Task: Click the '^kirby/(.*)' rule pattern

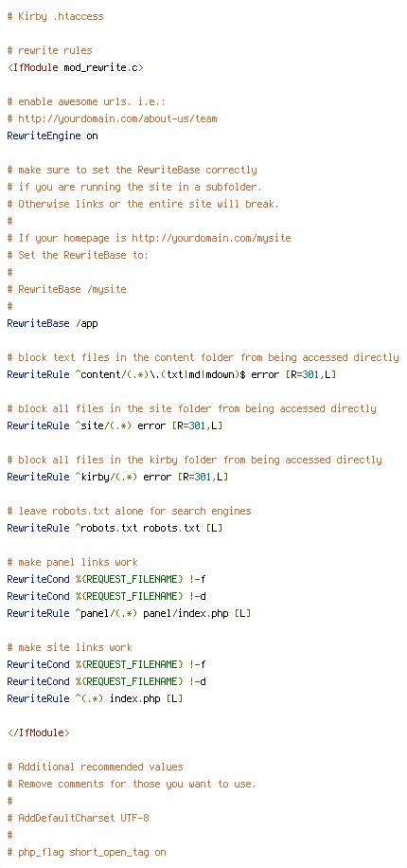Action: pos(107,477)
